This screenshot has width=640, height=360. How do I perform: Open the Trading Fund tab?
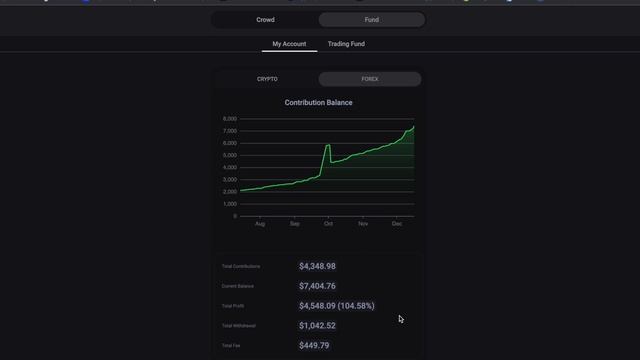pyautogui.click(x=346, y=44)
